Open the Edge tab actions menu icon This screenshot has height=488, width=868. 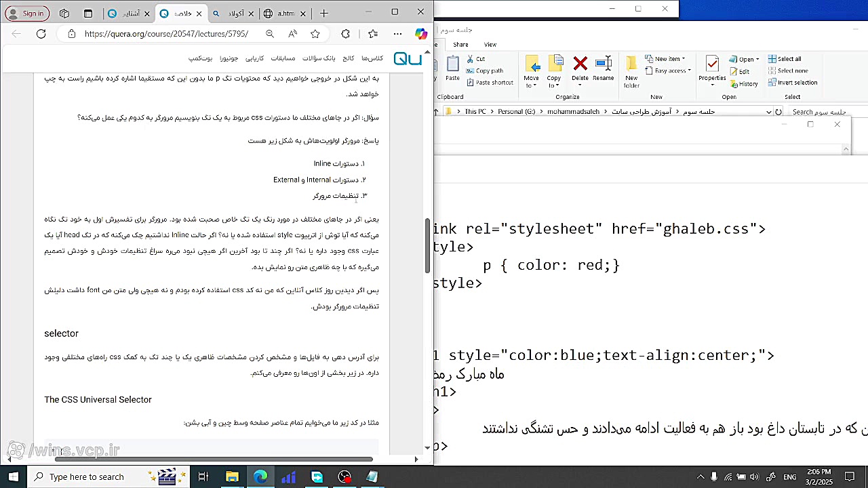(x=88, y=13)
